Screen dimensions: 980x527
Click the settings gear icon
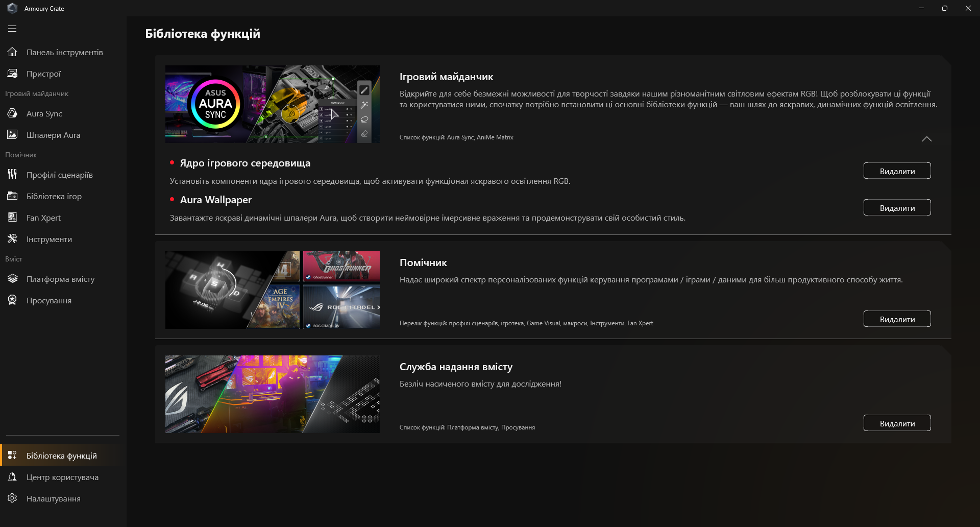tap(12, 498)
